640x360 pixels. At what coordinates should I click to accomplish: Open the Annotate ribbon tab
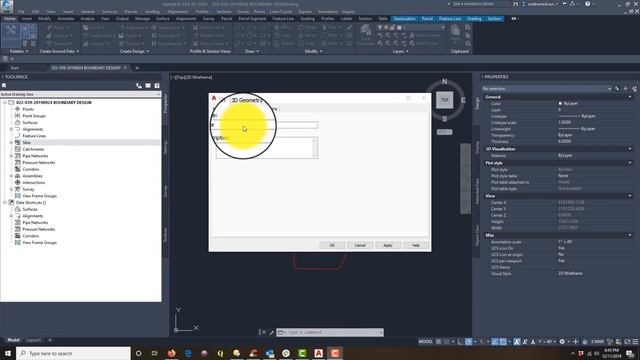tap(66, 19)
